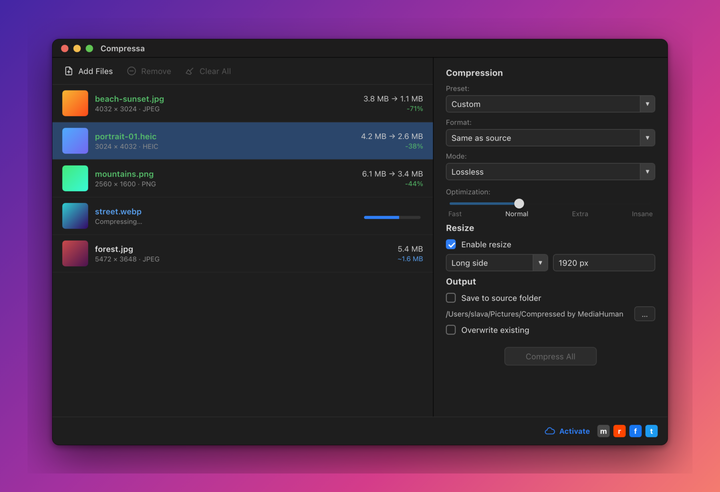Click the Normal slider label
720x492 pixels.
click(517, 214)
